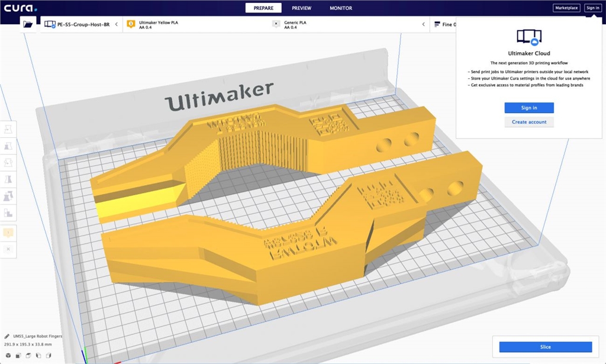Select yellow extruder 1 button in toolbar
The height and width of the screenshot is (364, 606).
click(x=8, y=233)
